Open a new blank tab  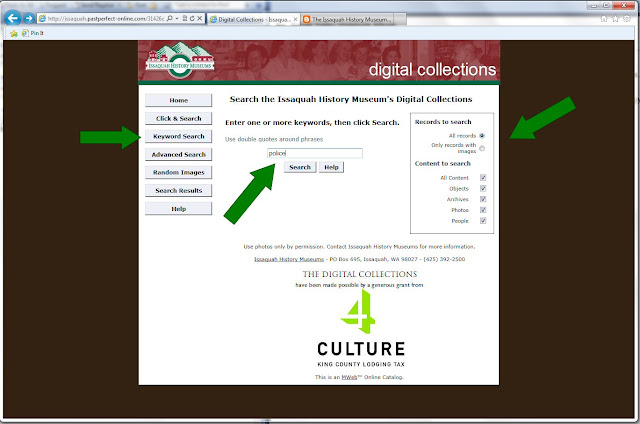click(x=400, y=19)
